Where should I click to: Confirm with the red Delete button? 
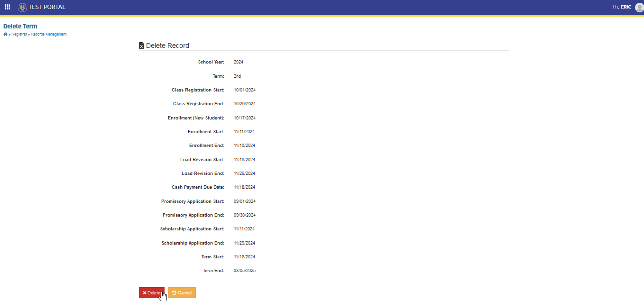tap(152, 293)
